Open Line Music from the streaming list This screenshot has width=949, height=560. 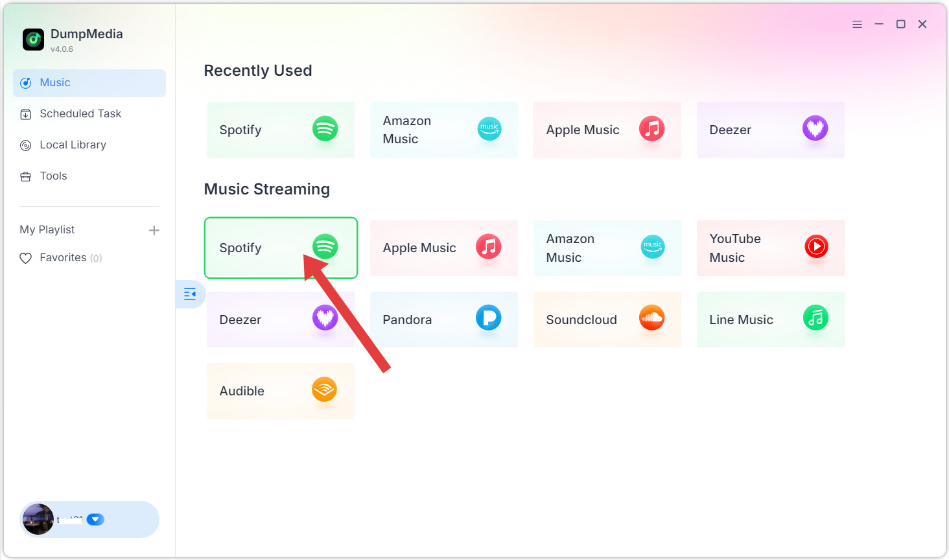click(815, 318)
